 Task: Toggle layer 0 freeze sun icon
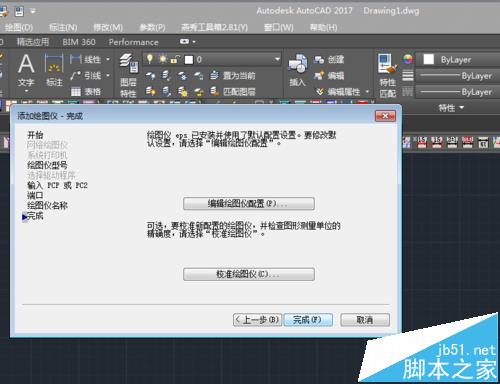click(163, 59)
